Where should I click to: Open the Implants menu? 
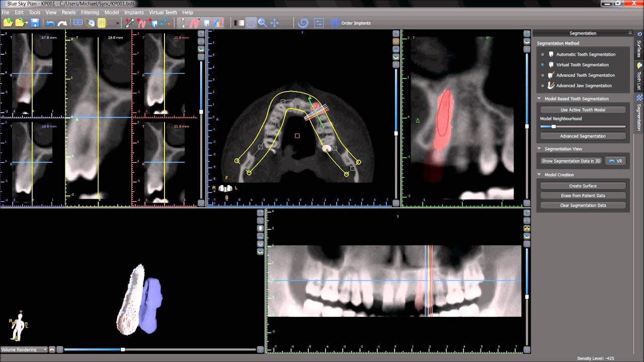point(134,12)
